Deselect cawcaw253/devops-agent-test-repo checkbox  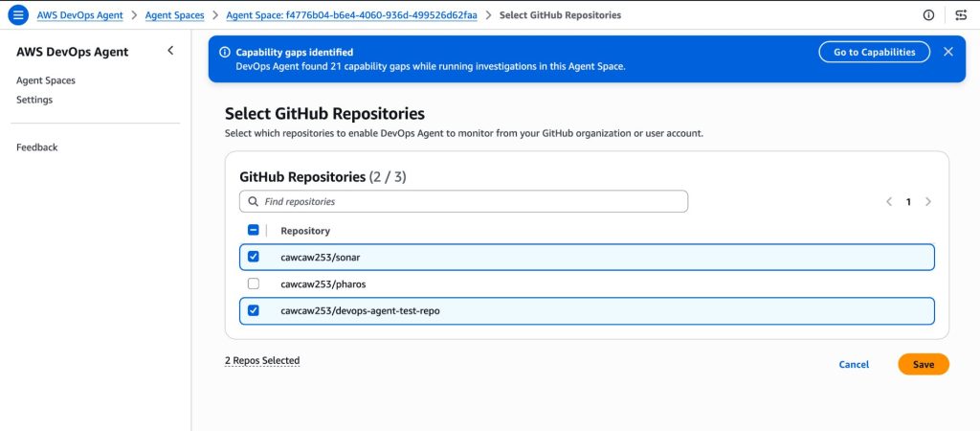pos(254,310)
